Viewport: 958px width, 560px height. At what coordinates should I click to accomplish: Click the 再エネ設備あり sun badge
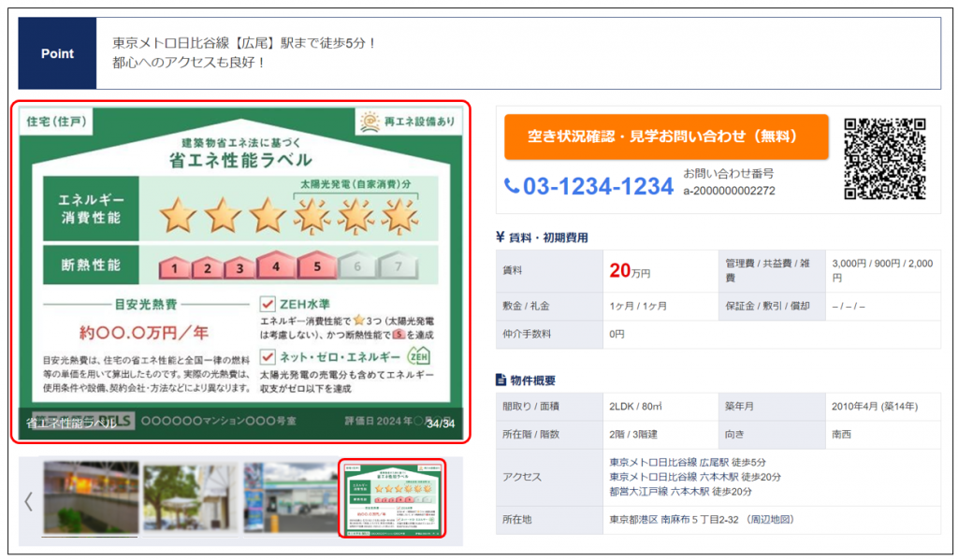point(408,122)
